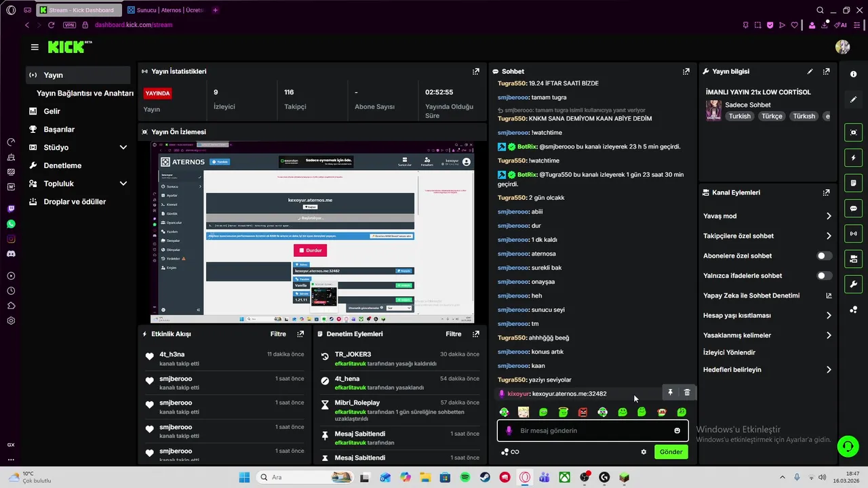868x488 pixels.
Task: Open Discord in the Opera sidebar
Action: pyautogui.click(x=11, y=253)
